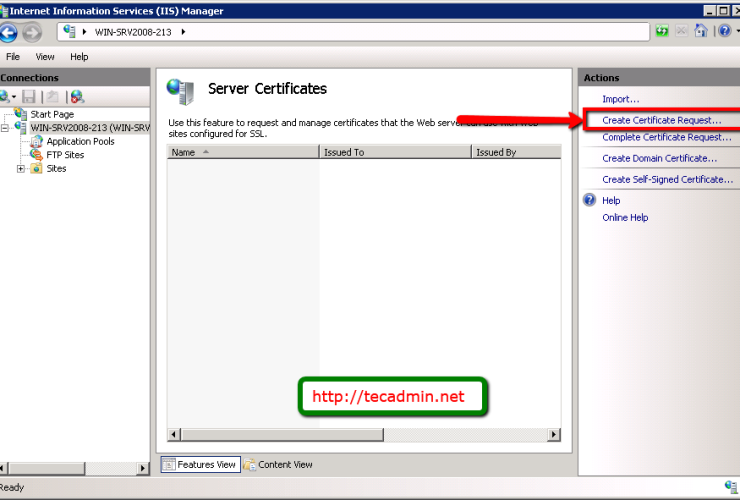The width and height of the screenshot is (740, 500).
Task: Open the View menu
Action: coord(45,57)
